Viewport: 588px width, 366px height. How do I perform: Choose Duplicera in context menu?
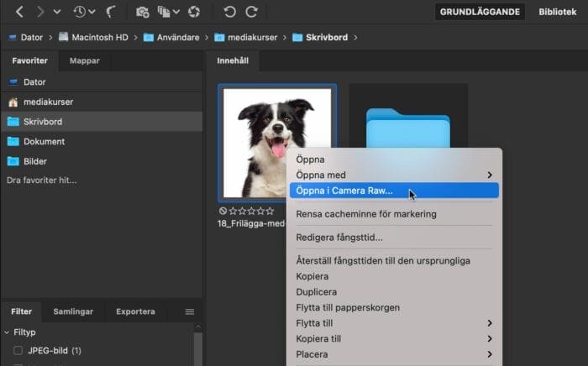(394, 292)
